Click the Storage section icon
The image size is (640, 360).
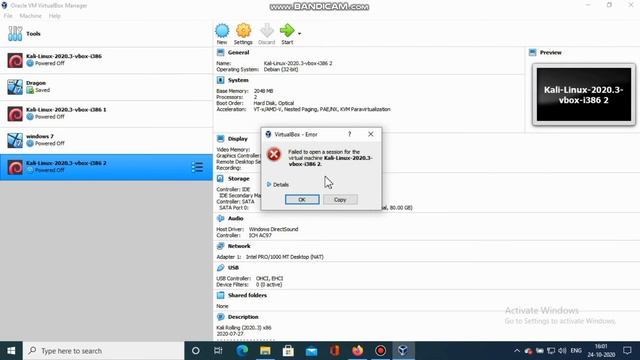click(221, 179)
